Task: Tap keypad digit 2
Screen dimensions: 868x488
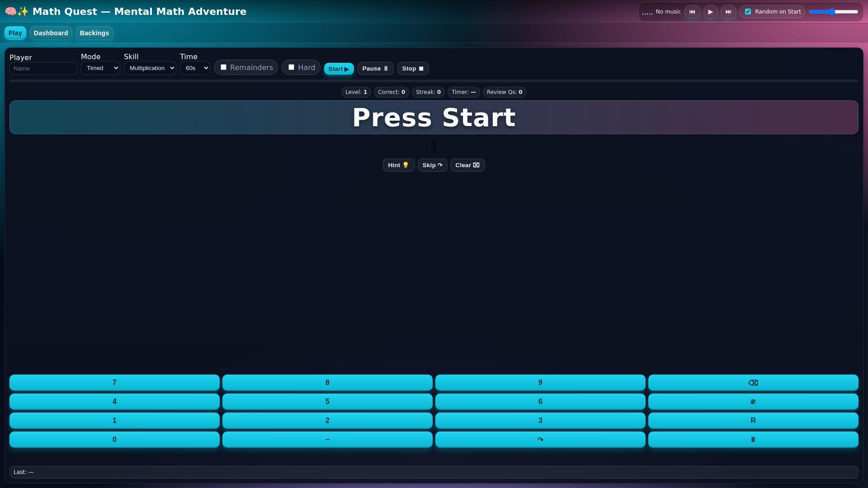Action: [x=327, y=420]
